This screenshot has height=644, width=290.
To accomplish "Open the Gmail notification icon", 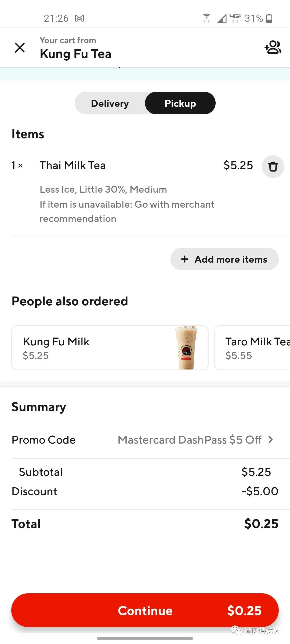I will 80,18.
